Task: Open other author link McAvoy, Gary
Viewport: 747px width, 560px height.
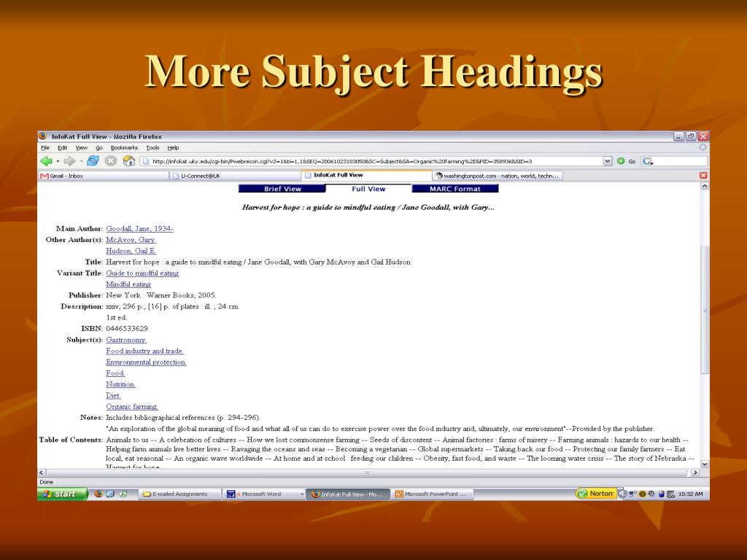Action: click(x=131, y=239)
